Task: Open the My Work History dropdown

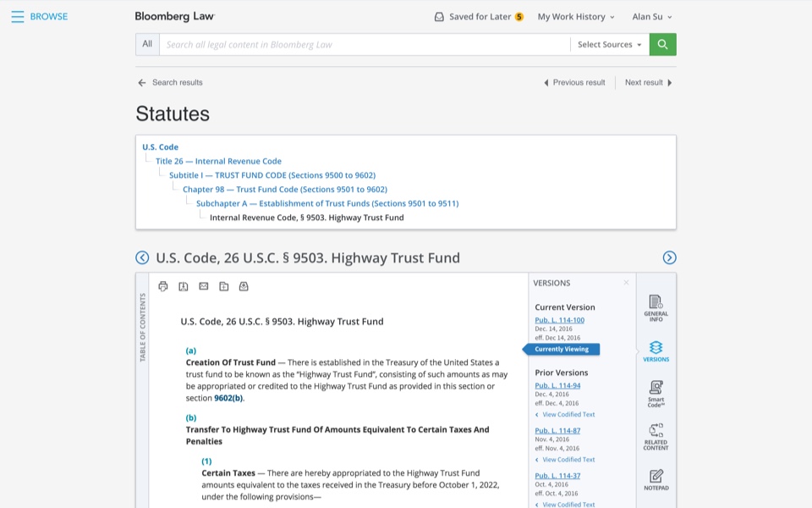Action: (576, 17)
